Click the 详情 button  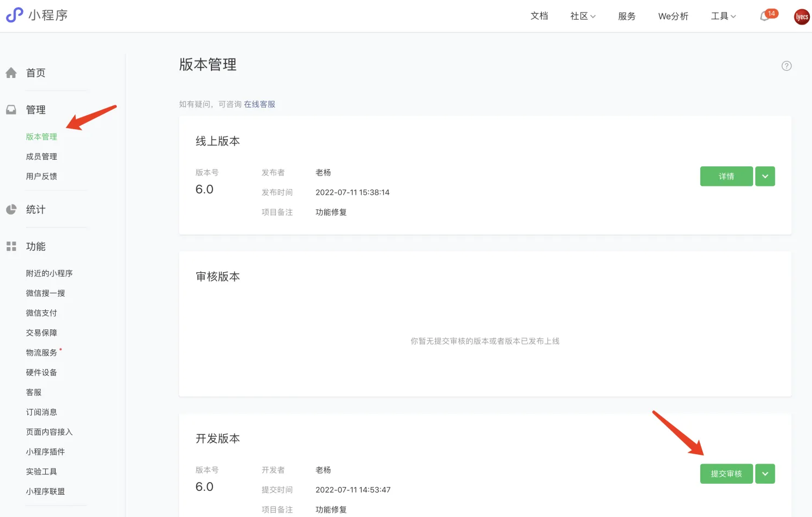726,177
